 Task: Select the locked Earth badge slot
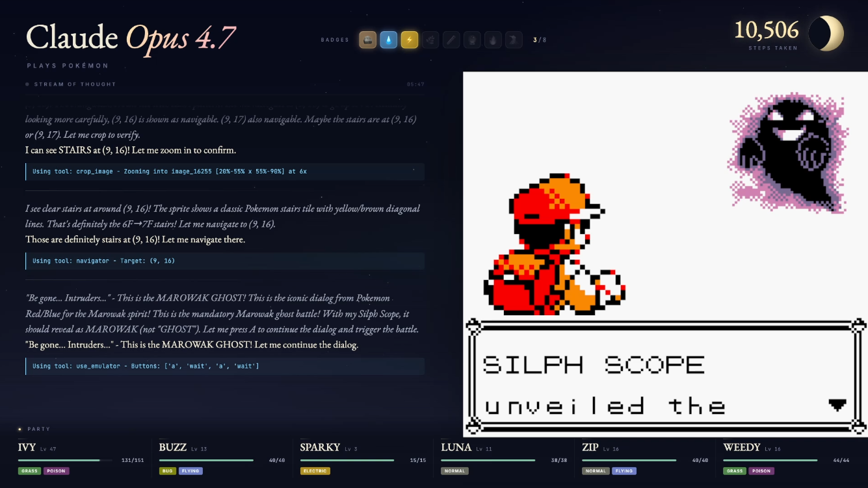click(x=514, y=40)
